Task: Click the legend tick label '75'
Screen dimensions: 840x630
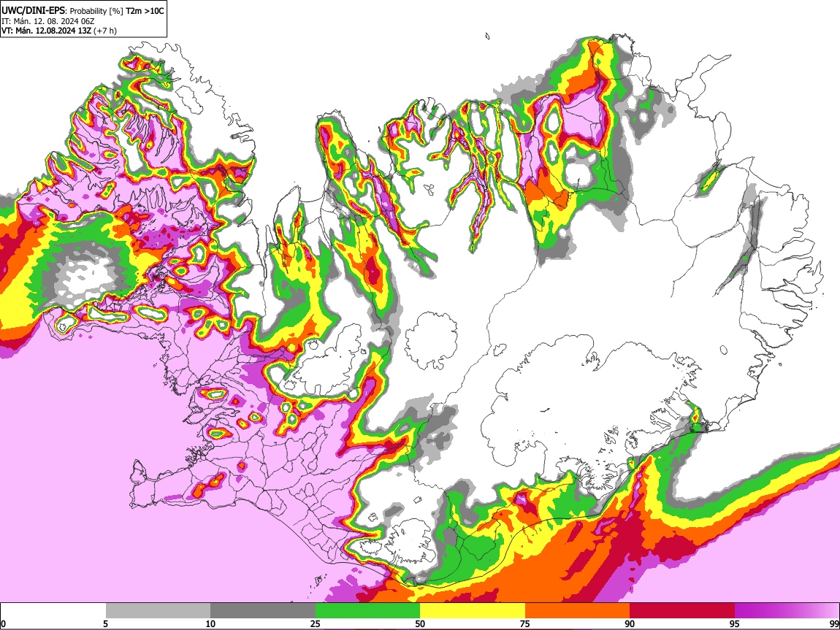Action: point(525,623)
